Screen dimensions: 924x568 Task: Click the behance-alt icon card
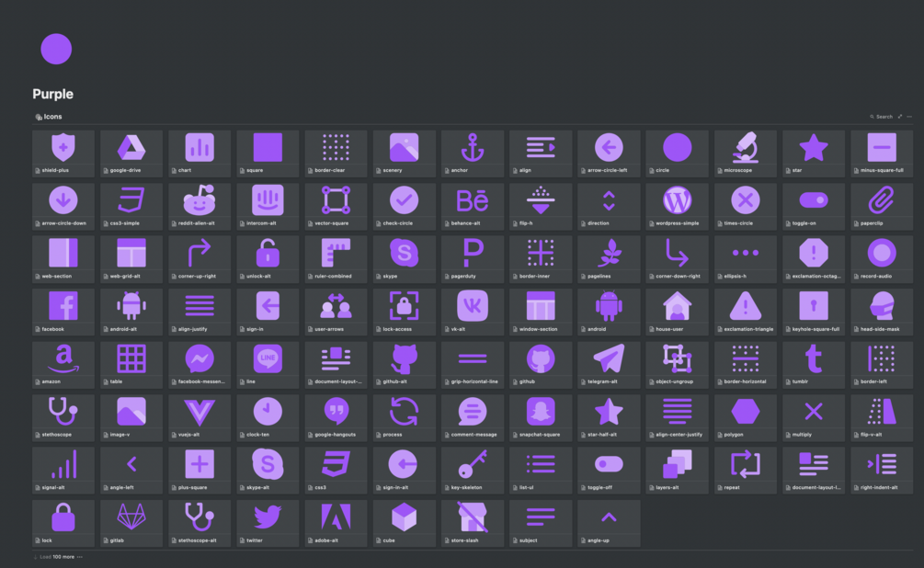pyautogui.click(x=473, y=206)
